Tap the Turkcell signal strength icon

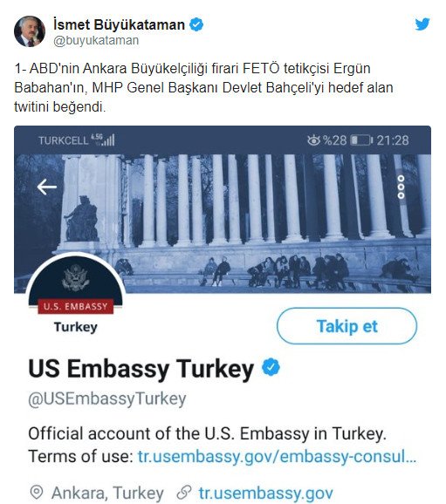103,140
